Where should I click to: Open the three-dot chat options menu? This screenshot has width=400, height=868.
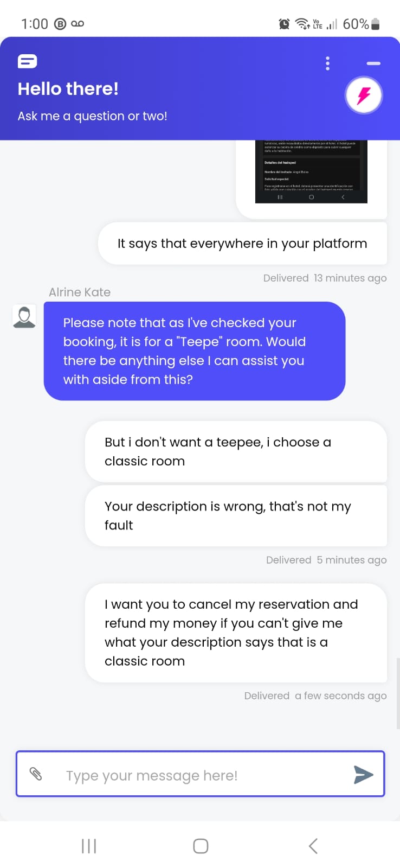pos(327,63)
